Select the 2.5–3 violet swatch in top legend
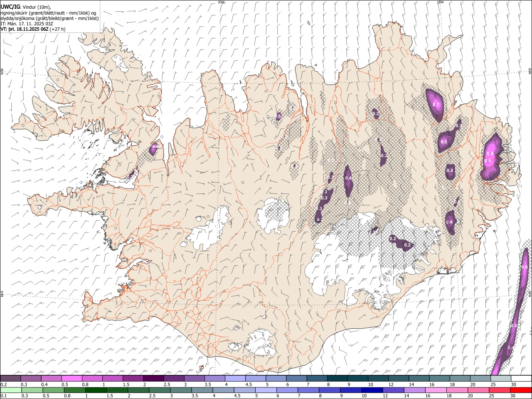Viewport: 532px width, 399px height. (x=174, y=378)
